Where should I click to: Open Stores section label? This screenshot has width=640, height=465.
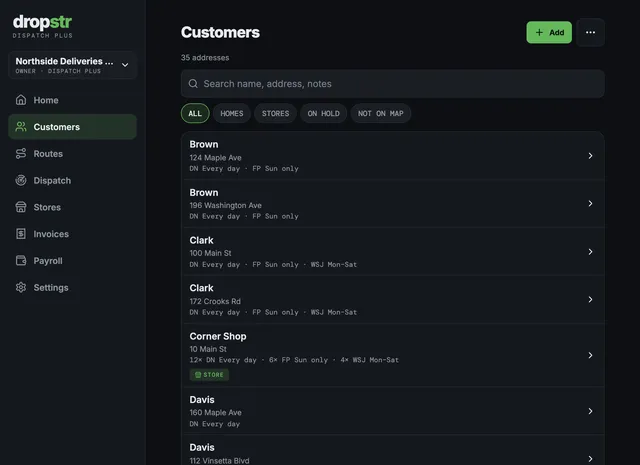47,207
